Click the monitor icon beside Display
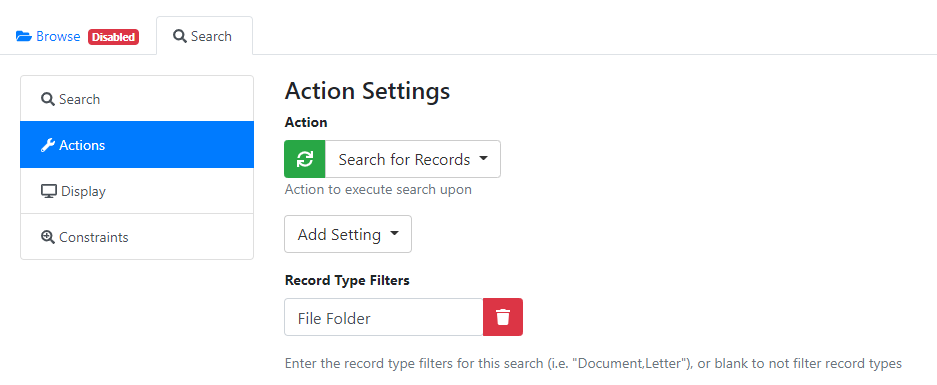The image size is (937, 385). click(x=48, y=191)
